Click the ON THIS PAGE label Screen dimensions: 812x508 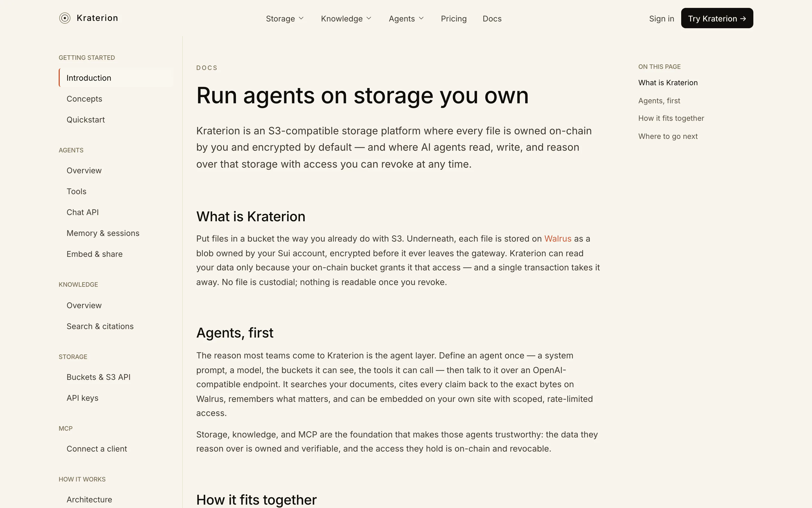(x=659, y=67)
